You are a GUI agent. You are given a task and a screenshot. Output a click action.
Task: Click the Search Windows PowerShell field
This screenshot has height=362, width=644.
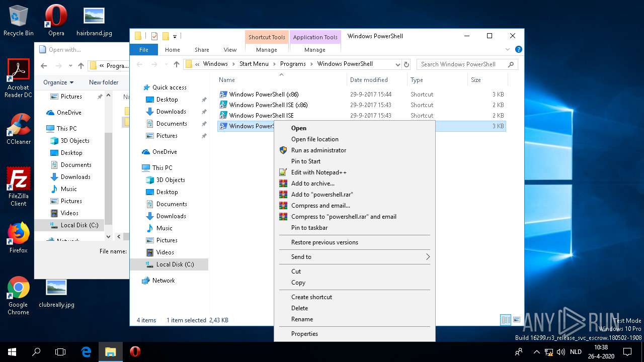(x=467, y=64)
